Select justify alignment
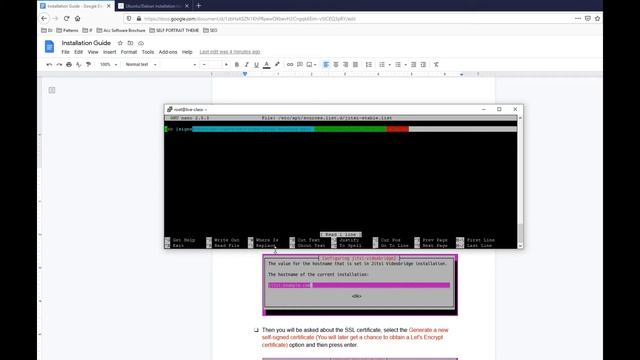Screen dimensions: 640x360 [356, 64]
